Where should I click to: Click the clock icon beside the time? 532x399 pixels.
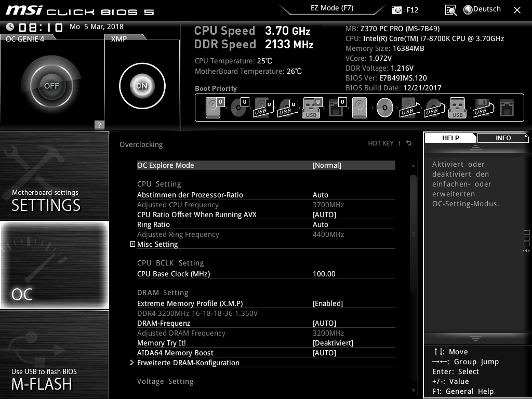pos(10,26)
